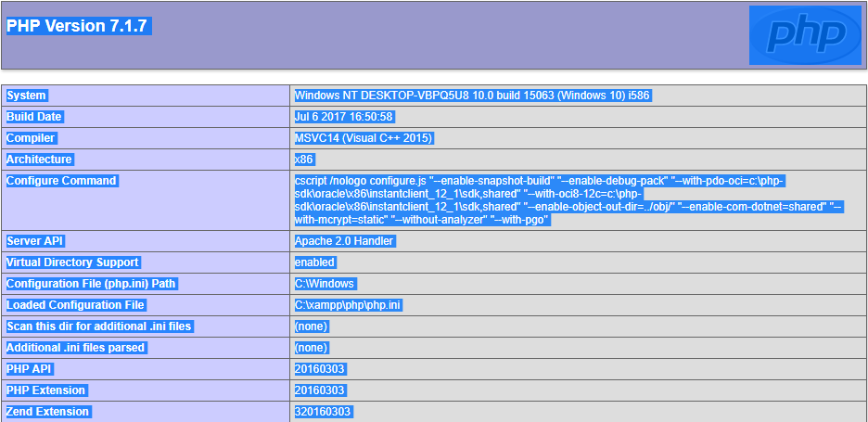The height and width of the screenshot is (422, 868).
Task: Select the Server API label
Action: pos(36,241)
